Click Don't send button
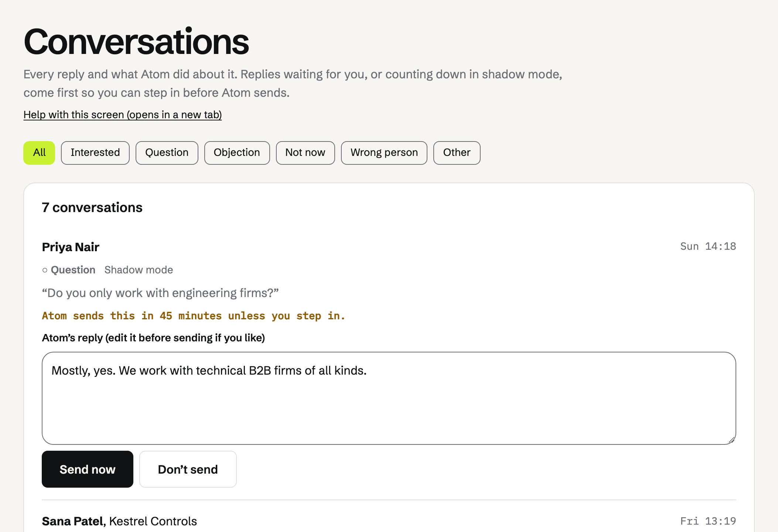The height and width of the screenshot is (532, 778). tap(188, 469)
